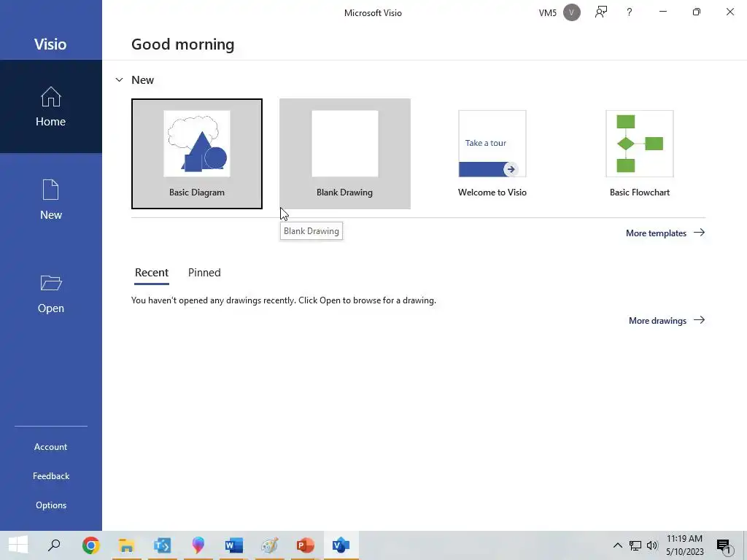
Task: Open PowerPoint from the taskbar
Action: 306,545
